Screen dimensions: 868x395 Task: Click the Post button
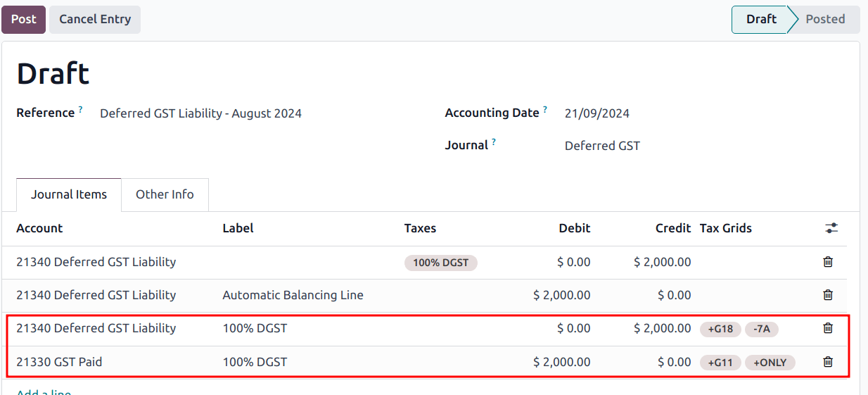pyautogui.click(x=23, y=20)
